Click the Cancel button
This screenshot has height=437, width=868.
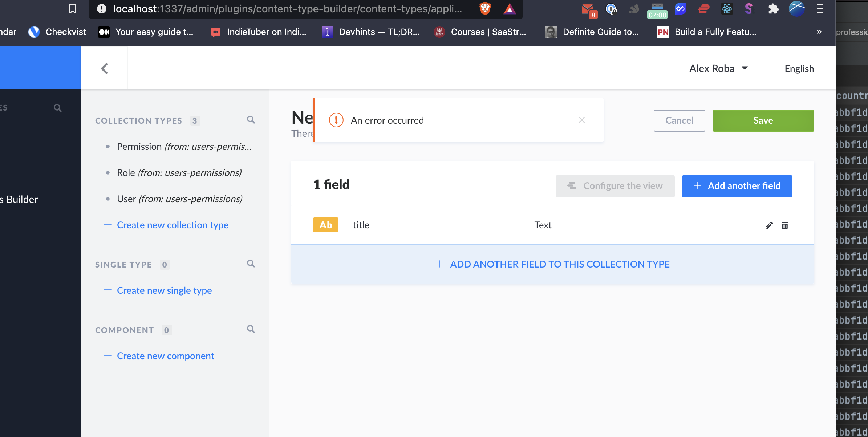point(679,120)
